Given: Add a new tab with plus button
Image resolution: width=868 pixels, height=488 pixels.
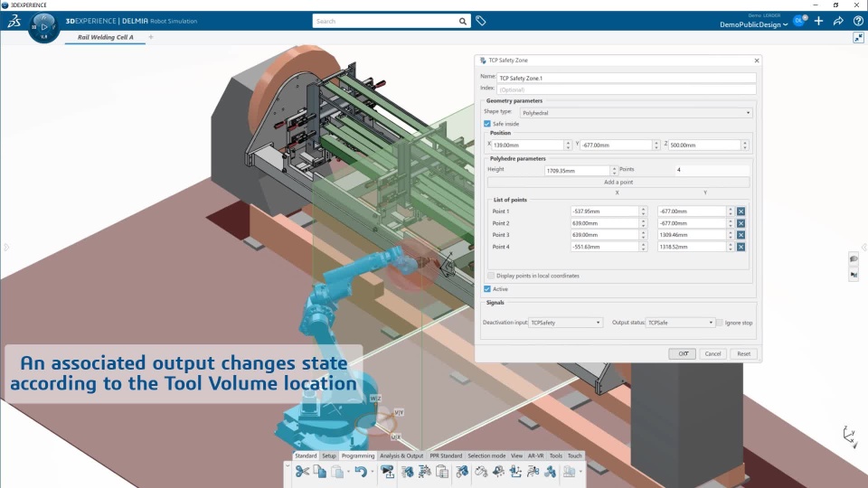Looking at the screenshot, I should coord(151,37).
